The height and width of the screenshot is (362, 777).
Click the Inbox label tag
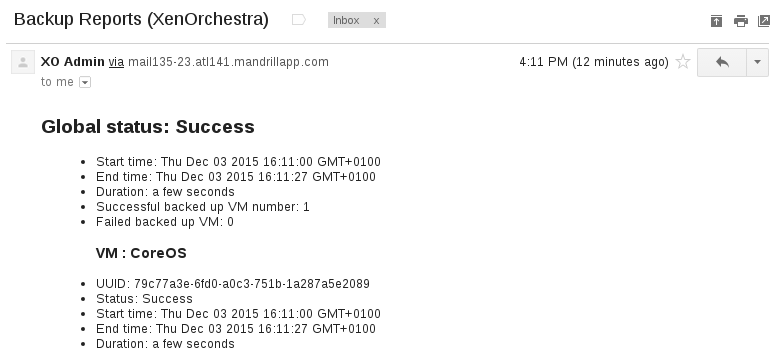(346, 20)
